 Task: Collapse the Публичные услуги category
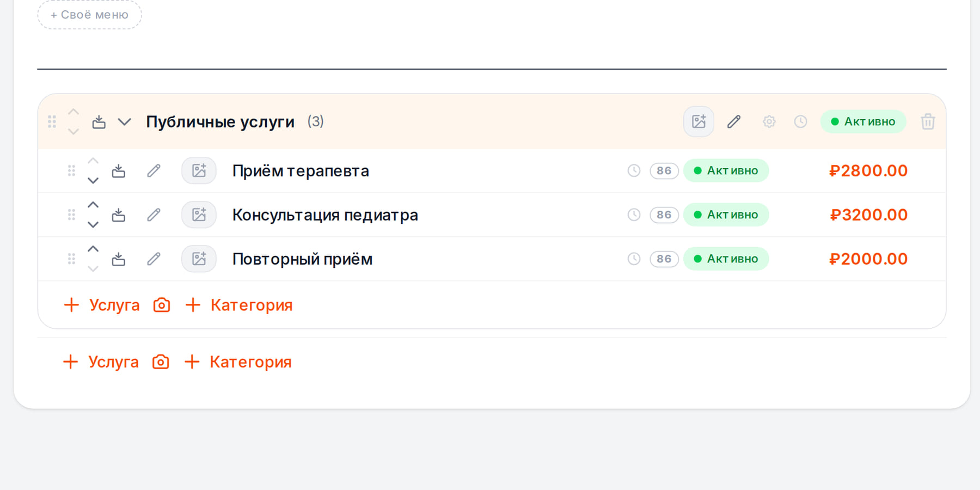tap(125, 121)
